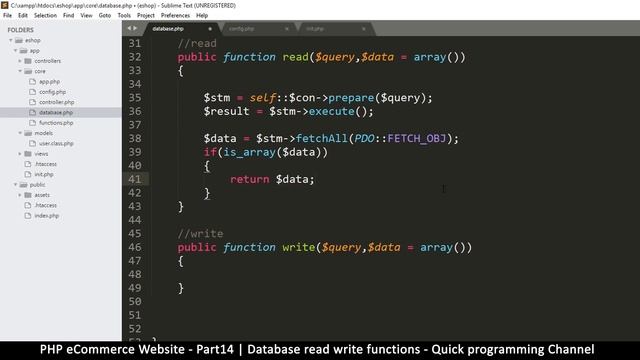This screenshot has height=360, width=640.
Task: Open the Tools menu
Action: (x=124, y=16)
